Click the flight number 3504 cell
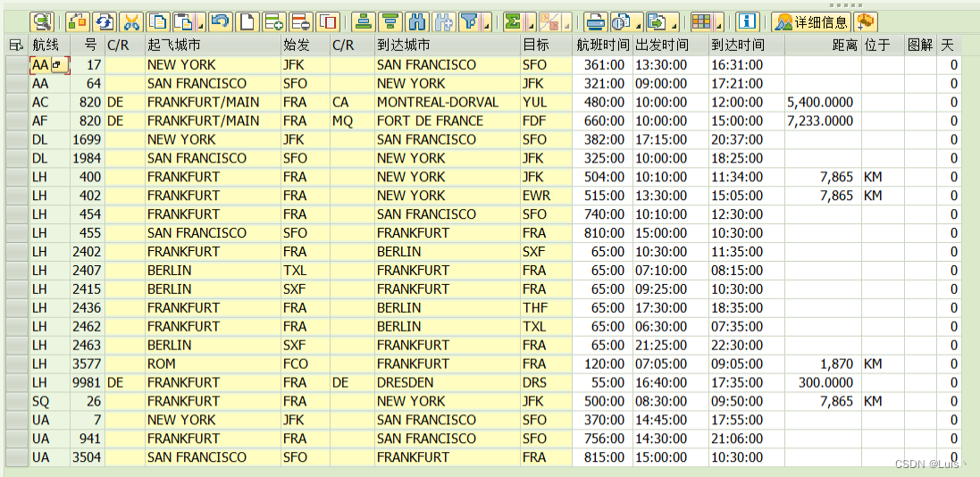The image size is (980, 477). click(x=87, y=457)
